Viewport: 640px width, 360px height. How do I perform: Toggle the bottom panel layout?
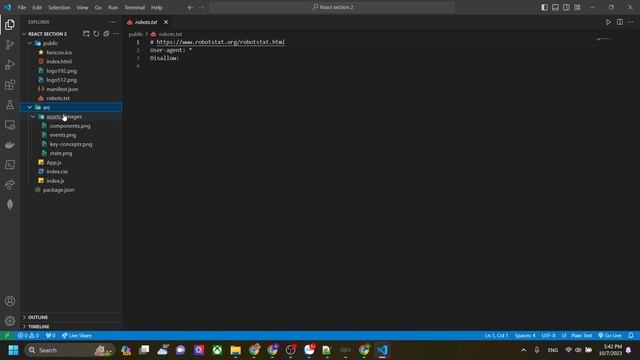tap(556, 7)
